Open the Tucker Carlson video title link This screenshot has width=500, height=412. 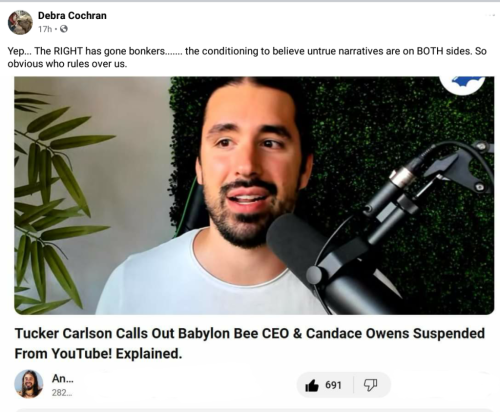point(250,343)
